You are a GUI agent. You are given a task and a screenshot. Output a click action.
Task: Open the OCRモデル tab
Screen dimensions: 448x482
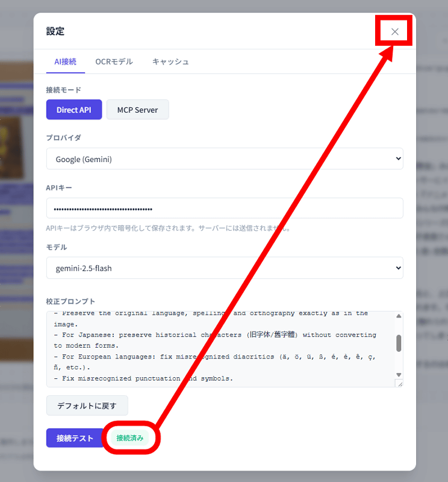114,62
